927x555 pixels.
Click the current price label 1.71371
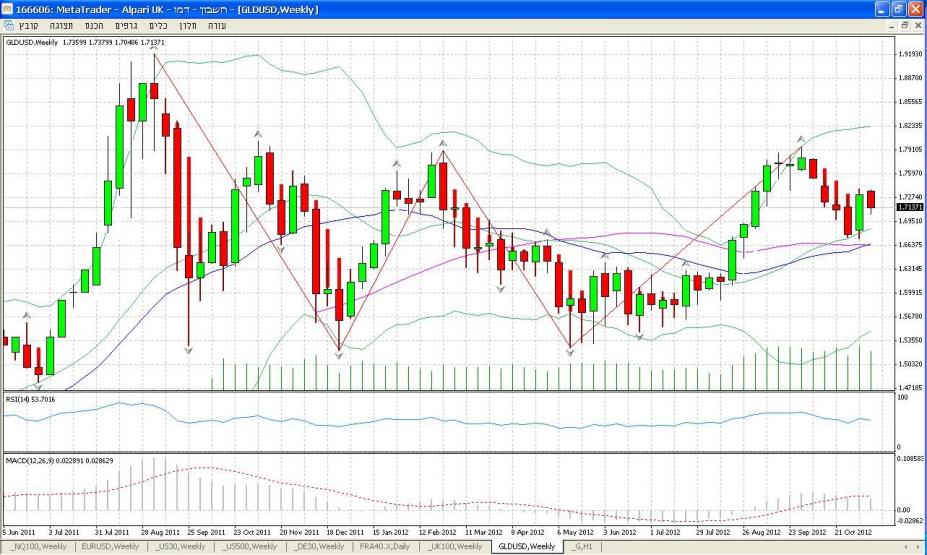click(x=909, y=207)
